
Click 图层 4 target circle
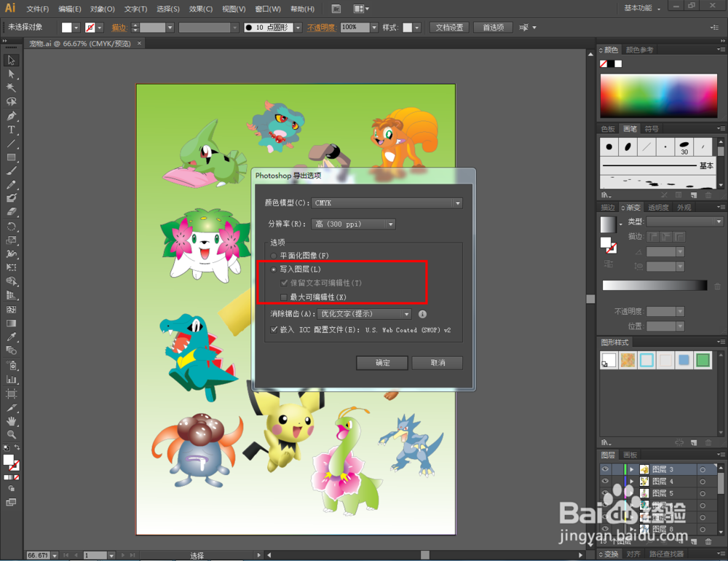(703, 482)
